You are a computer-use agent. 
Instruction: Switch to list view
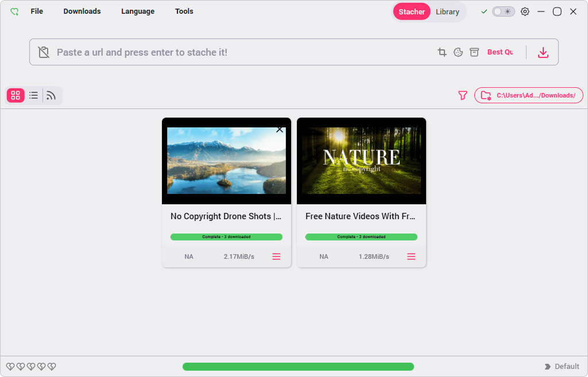(x=33, y=96)
